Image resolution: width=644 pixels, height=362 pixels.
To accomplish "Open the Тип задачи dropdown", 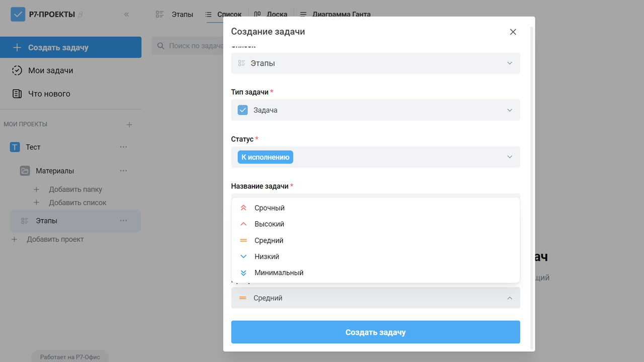I will click(x=375, y=110).
